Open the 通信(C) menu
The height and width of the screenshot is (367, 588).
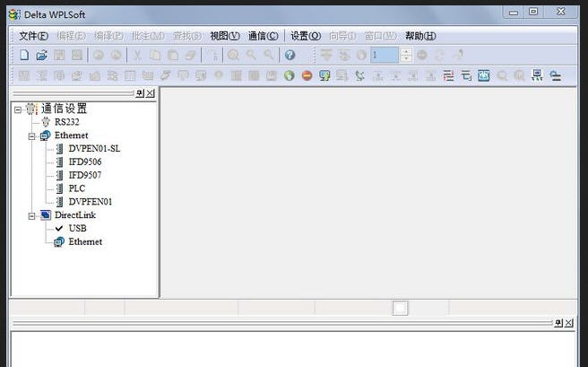click(x=264, y=36)
